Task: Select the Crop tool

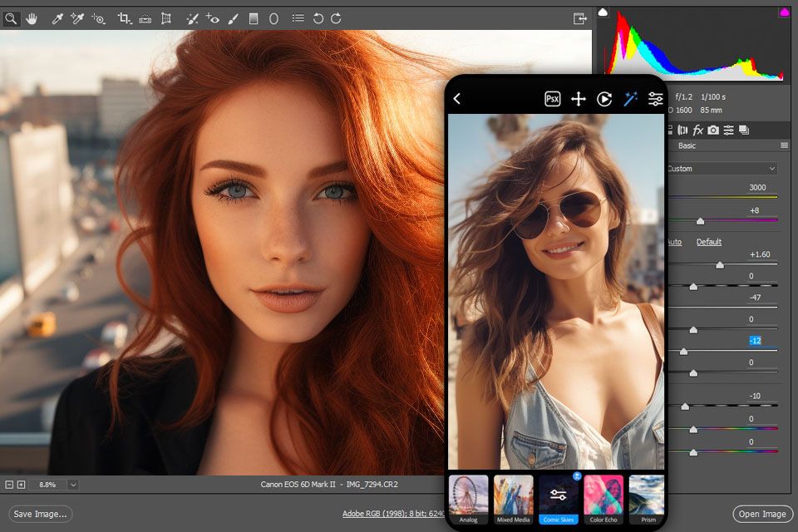Action: 125,17
